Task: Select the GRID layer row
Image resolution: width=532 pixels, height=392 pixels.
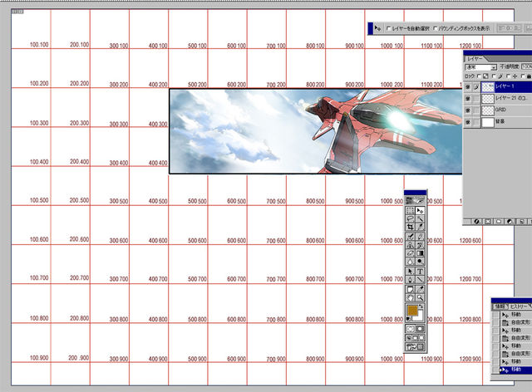Action: 498,110
